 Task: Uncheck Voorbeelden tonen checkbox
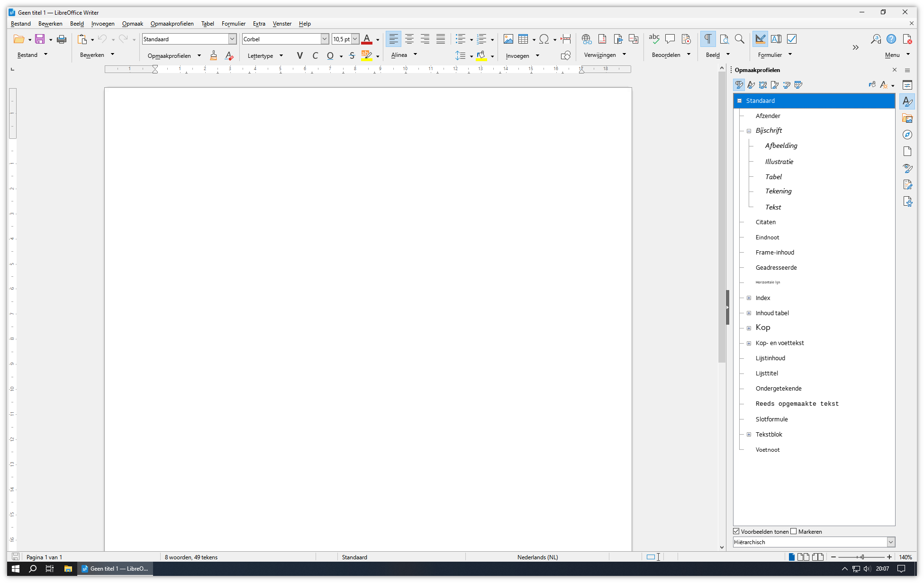coord(736,531)
